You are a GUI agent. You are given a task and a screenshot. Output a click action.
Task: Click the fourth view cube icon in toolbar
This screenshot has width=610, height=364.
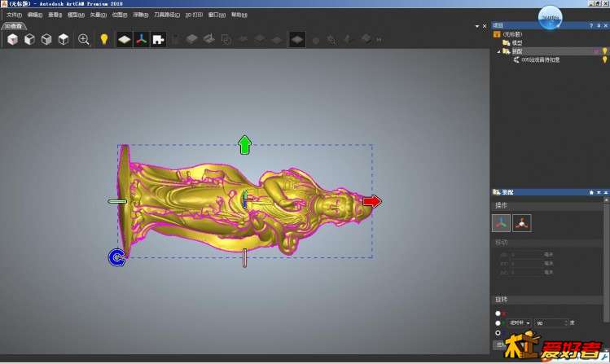point(64,39)
